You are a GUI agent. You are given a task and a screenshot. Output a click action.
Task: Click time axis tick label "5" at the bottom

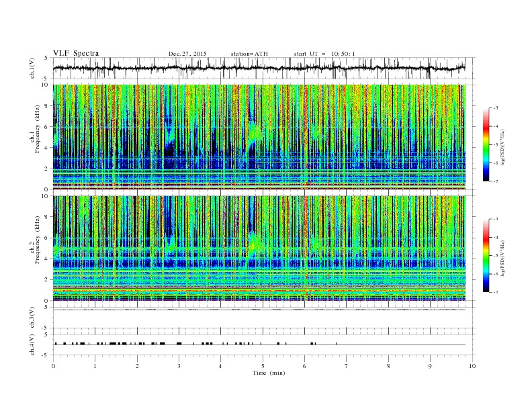click(x=263, y=366)
